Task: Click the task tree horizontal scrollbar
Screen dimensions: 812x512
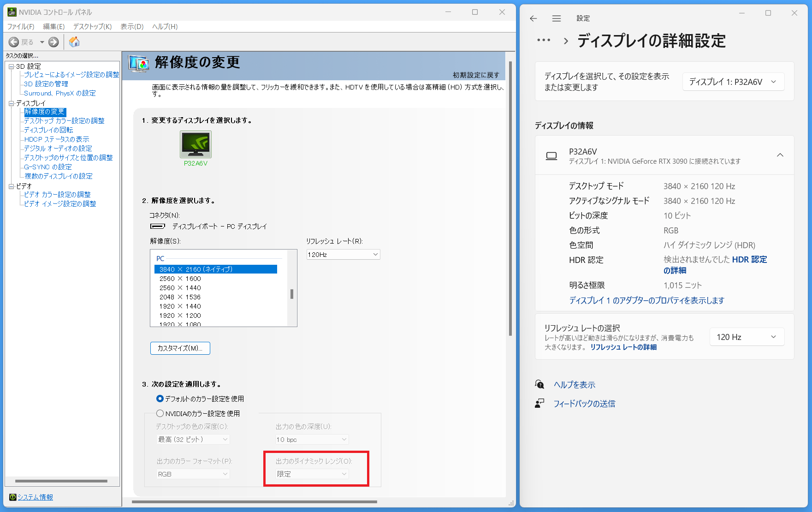Action: click(61, 481)
